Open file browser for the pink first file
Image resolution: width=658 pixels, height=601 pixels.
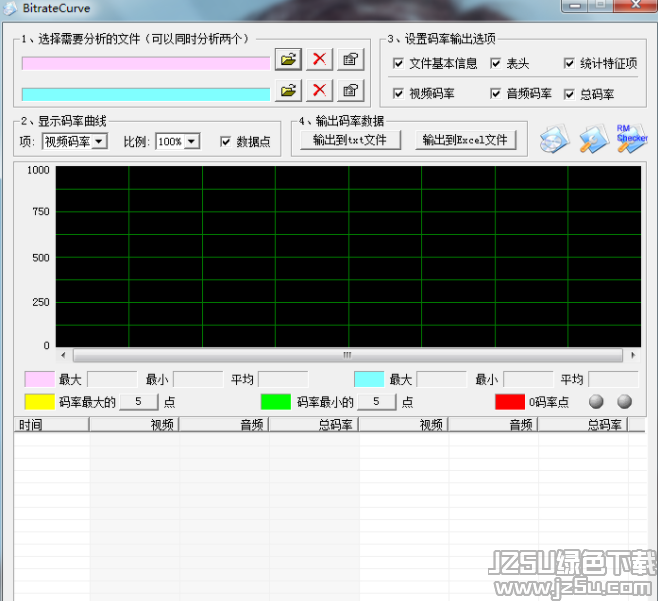pyautogui.click(x=288, y=59)
